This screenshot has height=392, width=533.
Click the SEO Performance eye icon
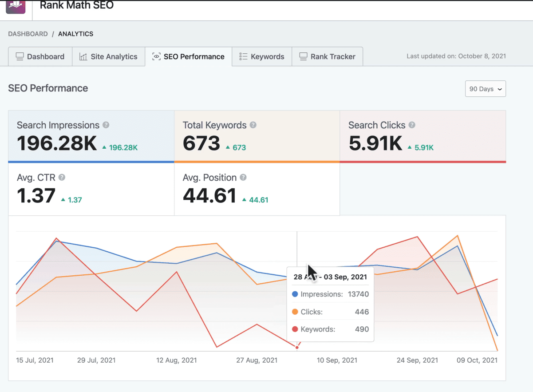click(156, 56)
